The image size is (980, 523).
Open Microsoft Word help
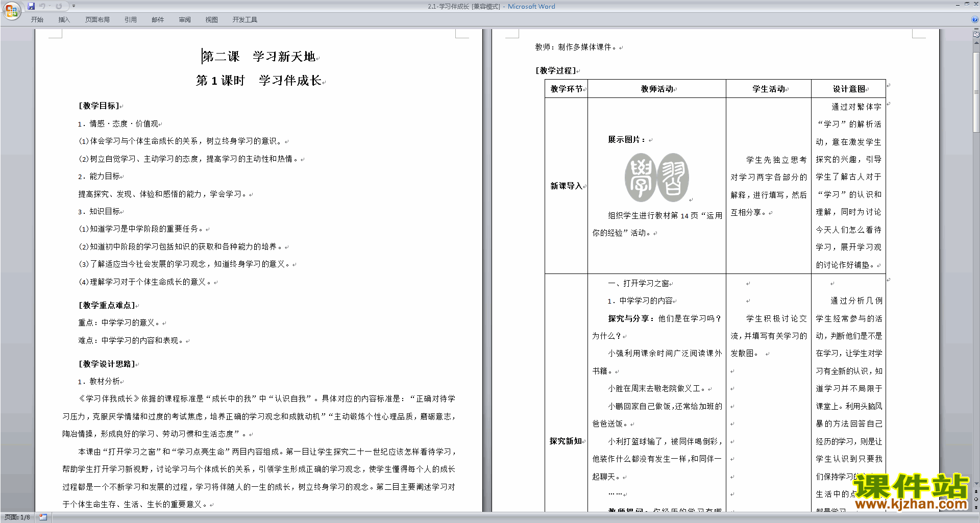pyautogui.click(x=975, y=20)
